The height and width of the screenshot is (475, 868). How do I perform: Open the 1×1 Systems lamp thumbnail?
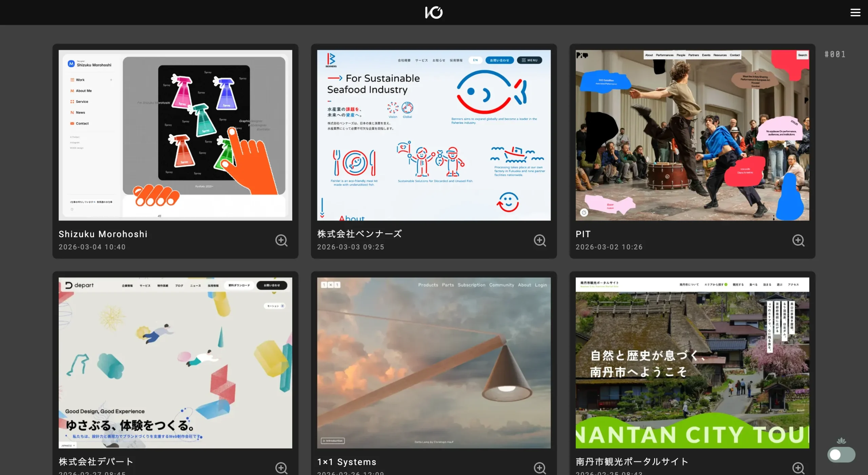(x=434, y=363)
